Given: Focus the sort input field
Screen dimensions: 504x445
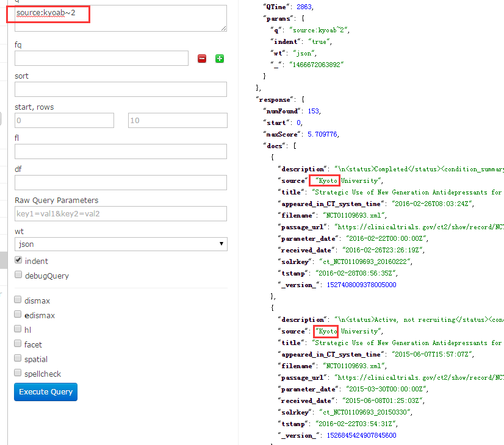Looking at the screenshot, I should point(121,89).
